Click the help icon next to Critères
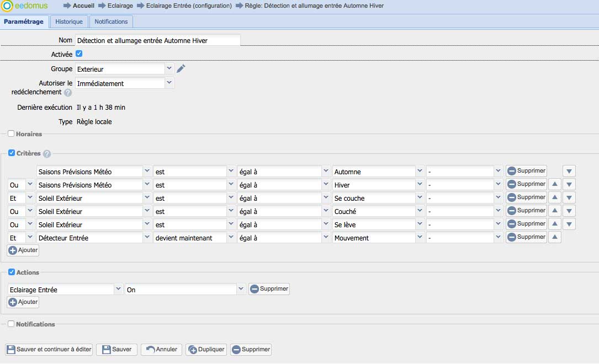Image resolution: width=599 pixels, height=364 pixels. pyautogui.click(x=47, y=154)
